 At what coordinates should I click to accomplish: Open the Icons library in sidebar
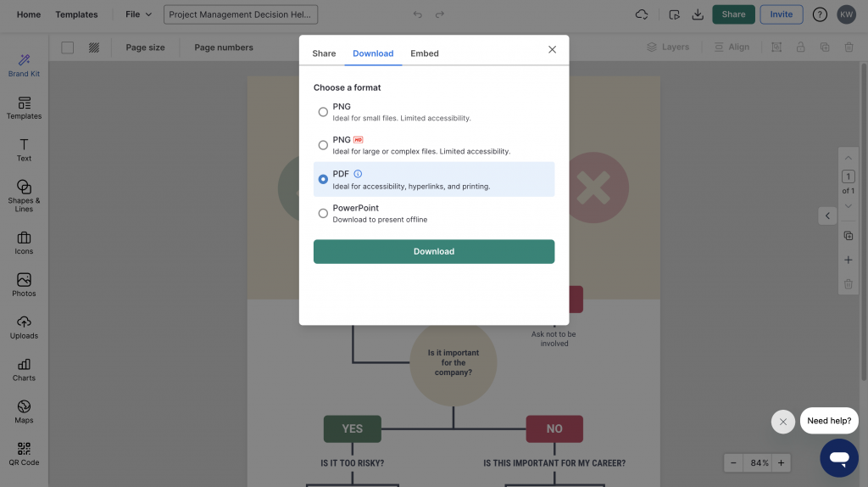point(24,243)
